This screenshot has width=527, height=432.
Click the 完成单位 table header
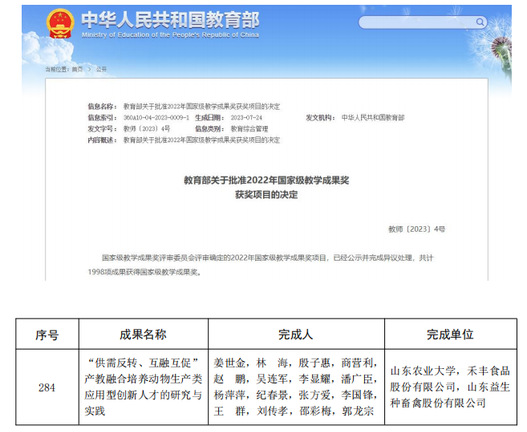[x=450, y=334]
